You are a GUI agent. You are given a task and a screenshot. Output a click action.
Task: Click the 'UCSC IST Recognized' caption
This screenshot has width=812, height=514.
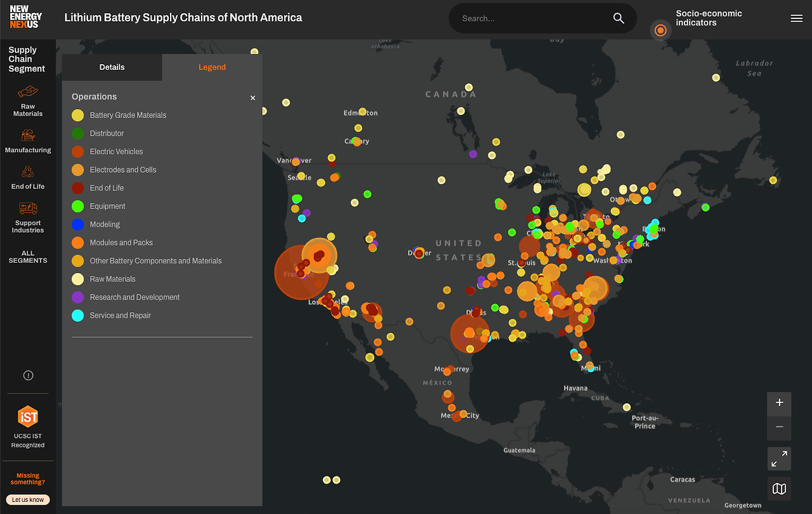(28, 440)
